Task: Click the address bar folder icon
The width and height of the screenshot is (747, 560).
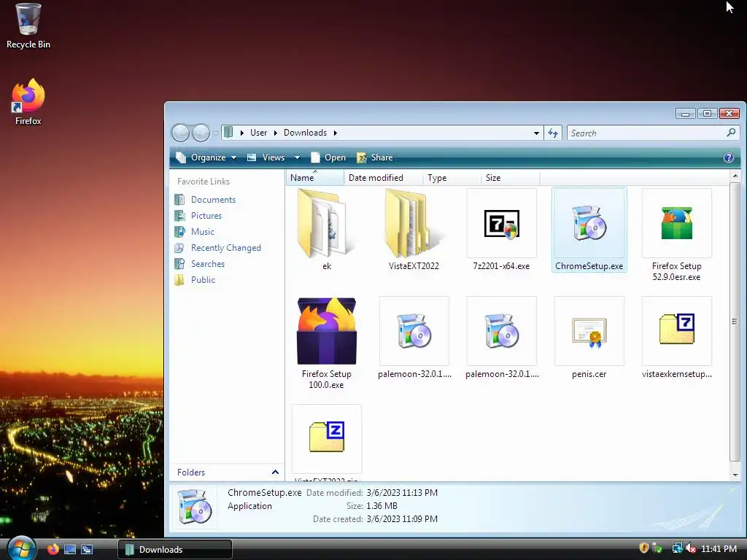Action: (x=228, y=133)
